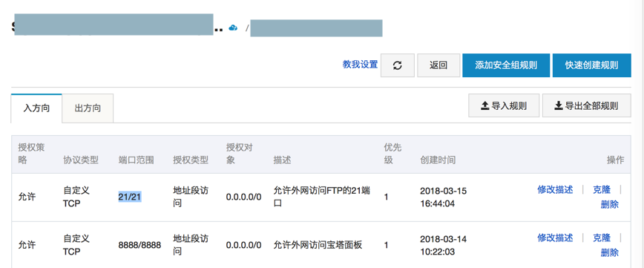Viewport: 644px width, 268px height.
Task: Click the cloud icon beside the title
Action: (233, 27)
